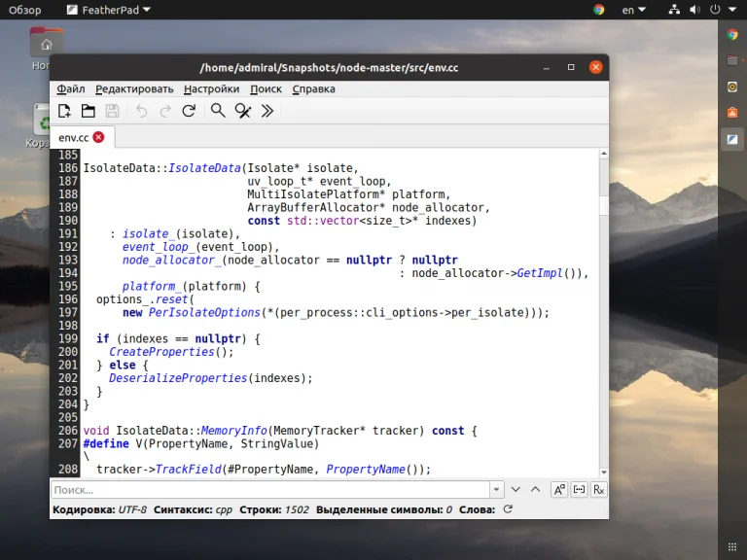The height and width of the screenshot is (560, 747).
Task: Create a new document with toolbar icon
Action: point(64,111)
